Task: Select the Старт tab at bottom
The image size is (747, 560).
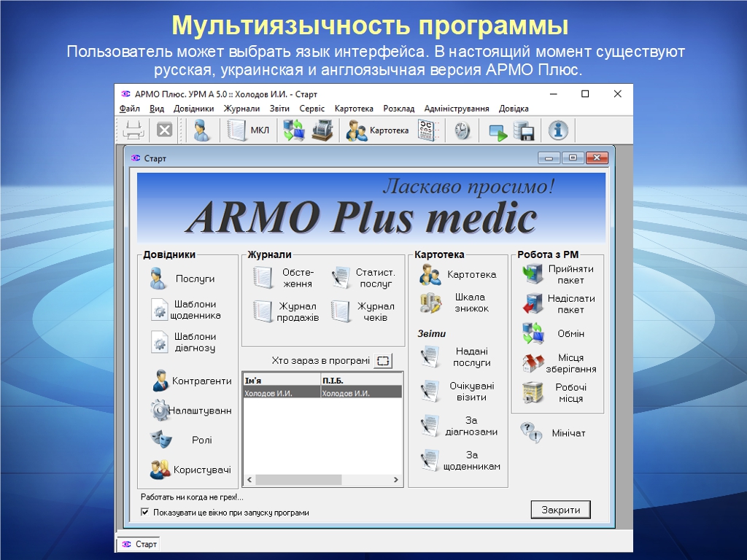Action: (x=139, y=544)
